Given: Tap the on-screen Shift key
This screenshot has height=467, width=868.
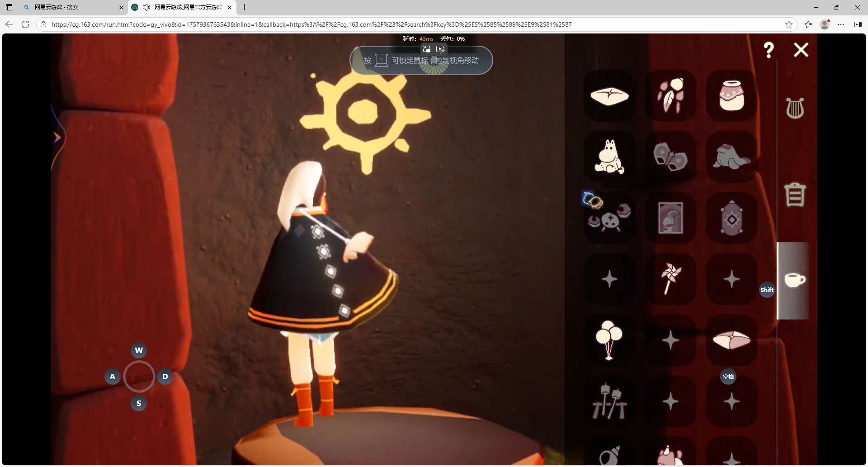Looking at the screenshot, I should (767, 290).
